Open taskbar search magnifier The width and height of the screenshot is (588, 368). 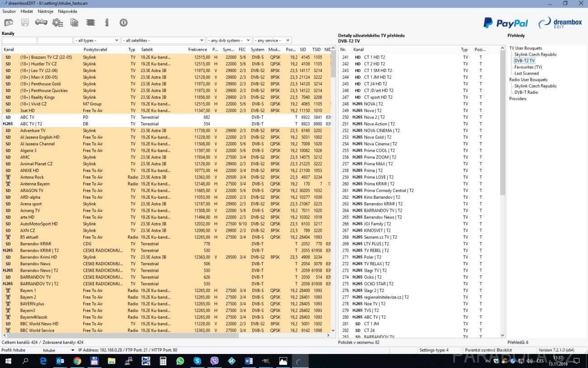point(25,361)
